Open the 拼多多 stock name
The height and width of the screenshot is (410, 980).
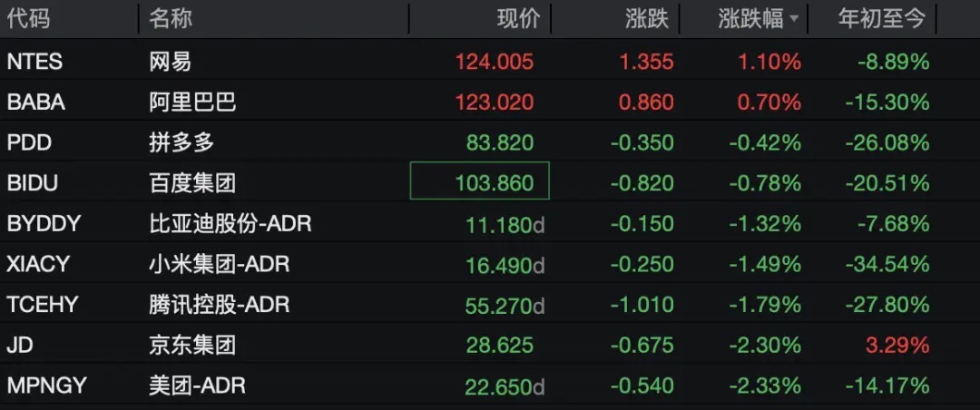coord(181,142)
